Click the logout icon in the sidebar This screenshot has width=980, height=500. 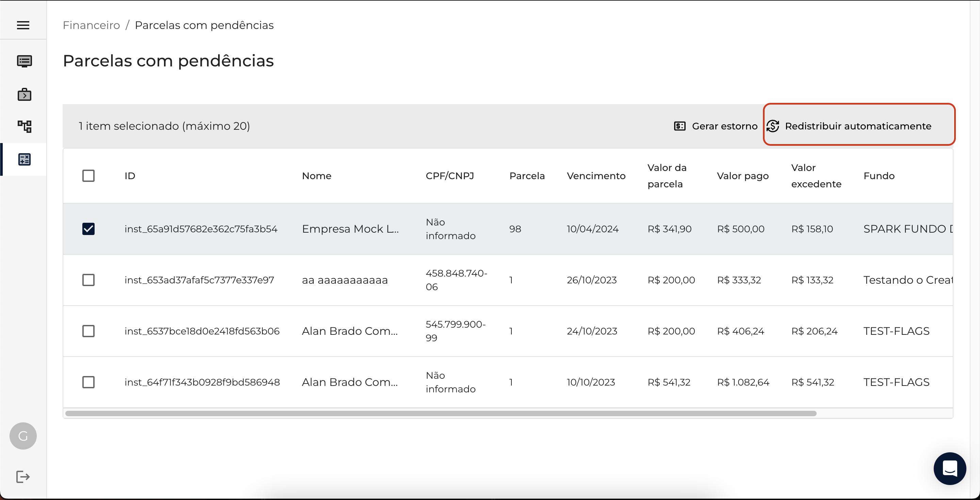(x=23, y=476)
